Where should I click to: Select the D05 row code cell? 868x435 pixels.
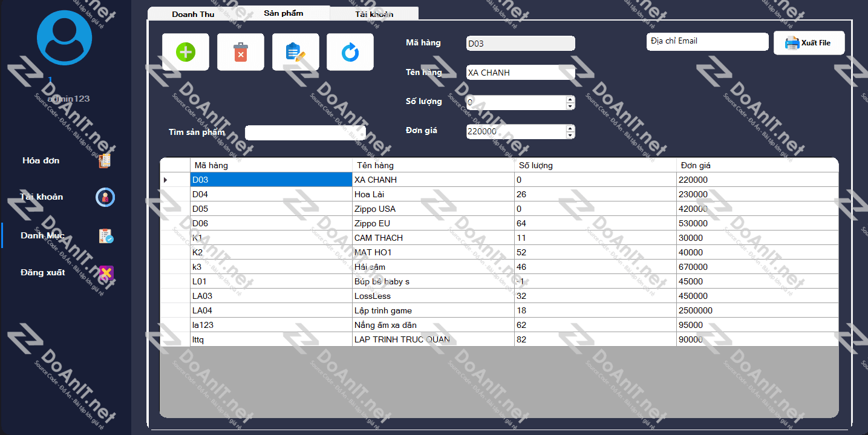(x=271, y=209)
